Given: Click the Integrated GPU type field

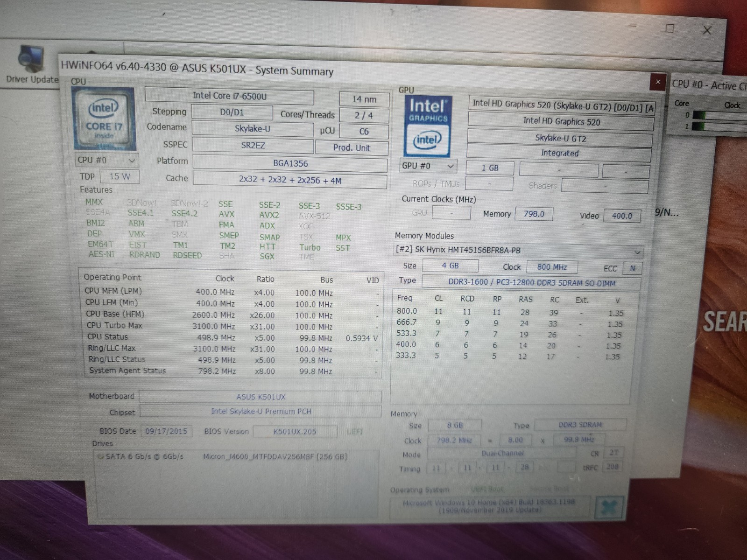Looking at the screenshot, I should (559, 153).
